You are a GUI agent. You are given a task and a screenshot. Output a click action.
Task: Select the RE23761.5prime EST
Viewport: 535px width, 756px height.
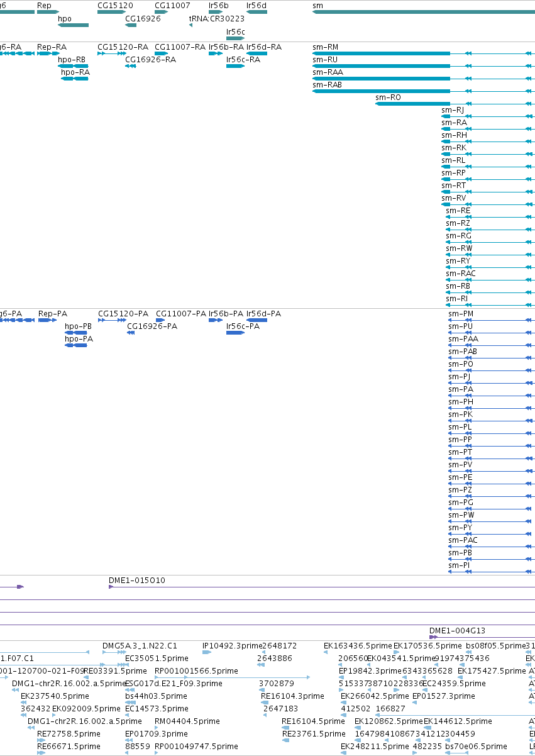tap(285, 740)
